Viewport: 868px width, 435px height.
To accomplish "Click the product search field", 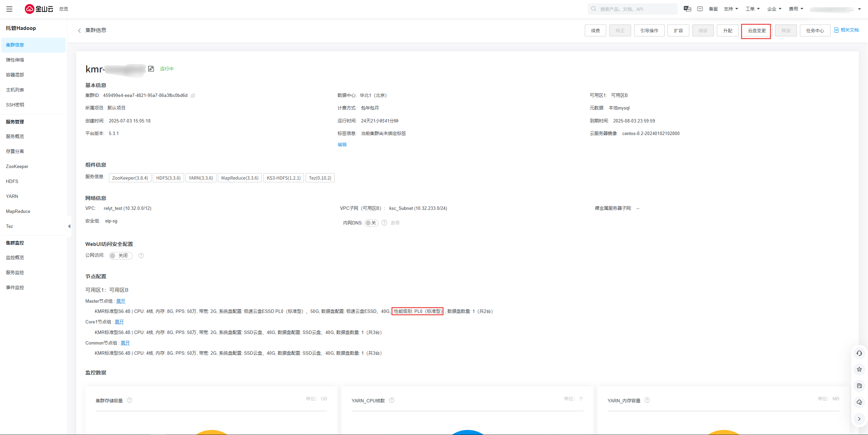I will (633, 9).
